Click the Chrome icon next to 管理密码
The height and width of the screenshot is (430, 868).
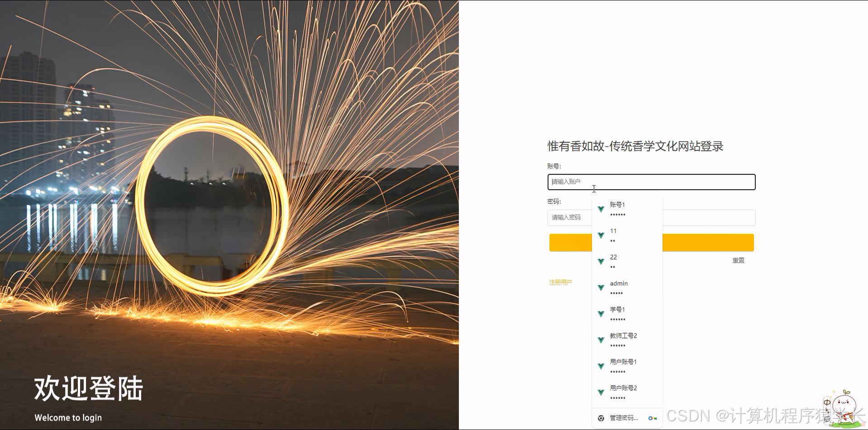[x=601, y=418]
